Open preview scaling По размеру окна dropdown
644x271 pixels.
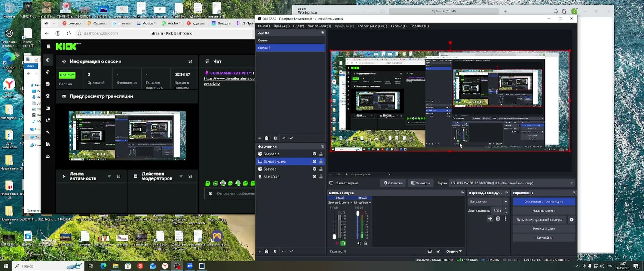coord(371,174)
